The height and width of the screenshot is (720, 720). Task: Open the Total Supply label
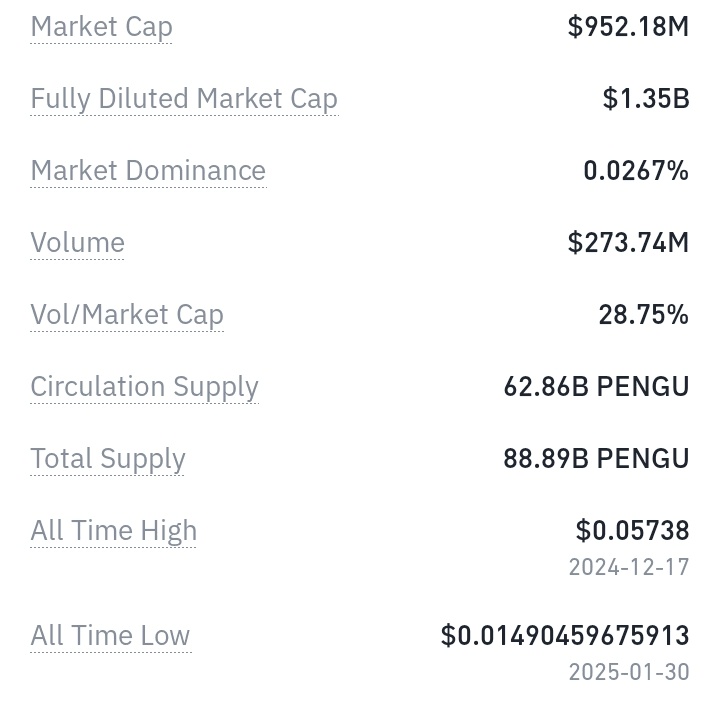(x=107, y=459)
